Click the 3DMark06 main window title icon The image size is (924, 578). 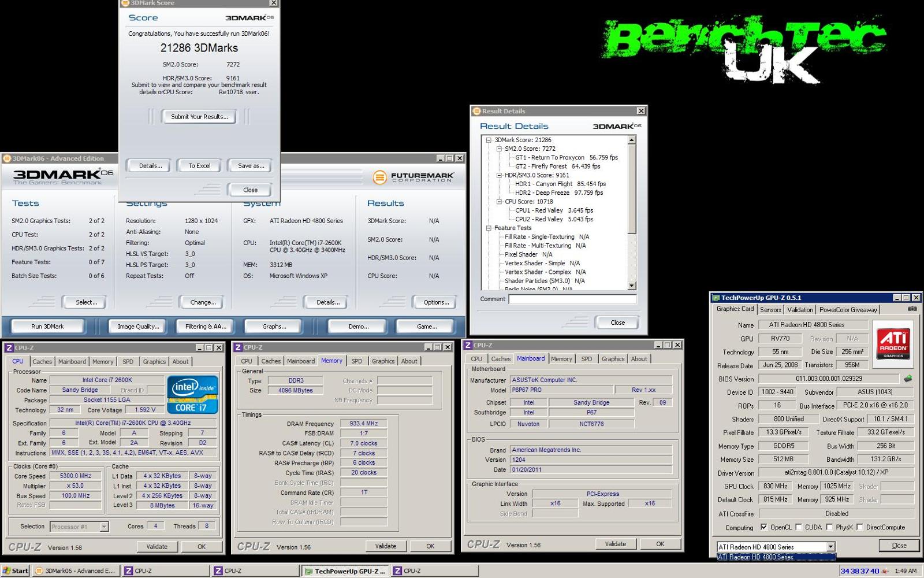[x=7, y=158]
